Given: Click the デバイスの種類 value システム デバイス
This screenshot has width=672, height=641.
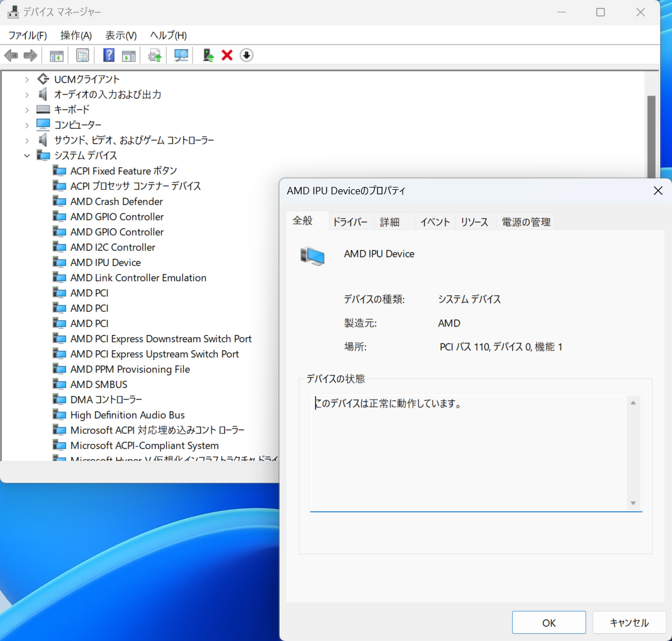Looking at the screenshot, I should 469,299.
